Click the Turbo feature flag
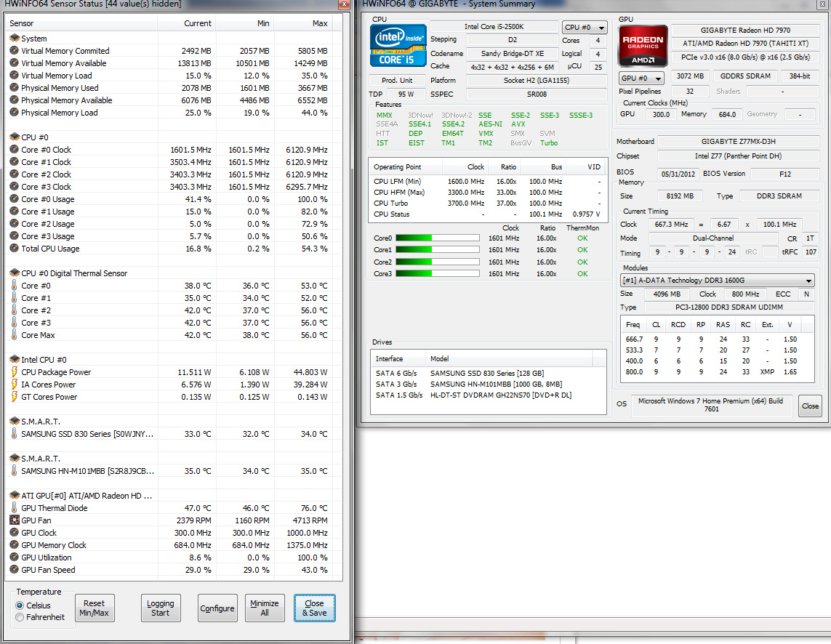831x644 pixels. 549,143
